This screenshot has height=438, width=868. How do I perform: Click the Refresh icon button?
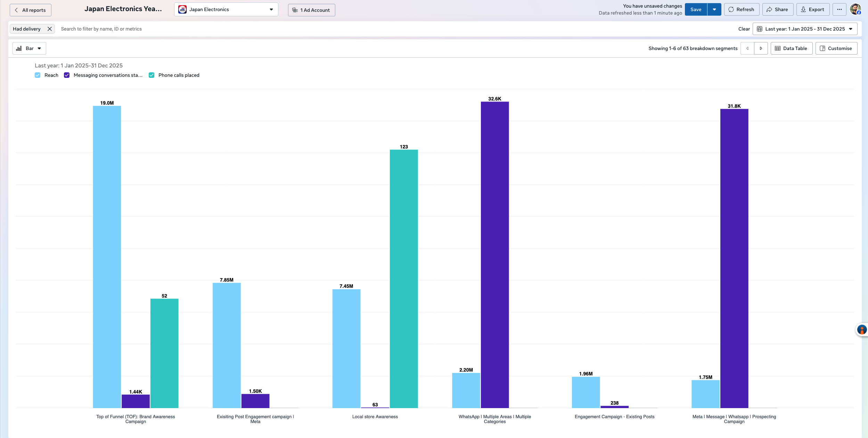point(731,9)
